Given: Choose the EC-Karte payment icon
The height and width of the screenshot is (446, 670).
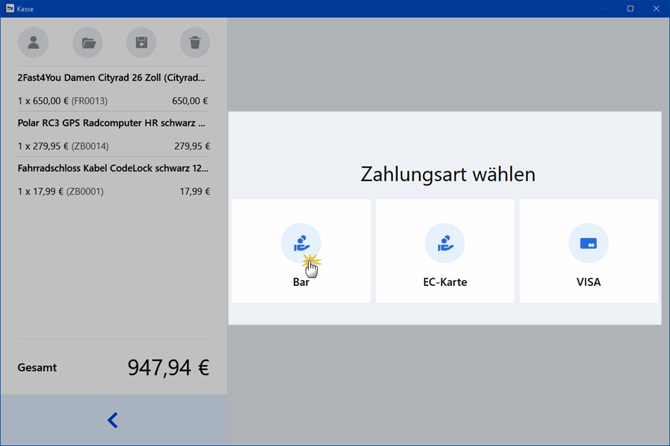Looking at the screenshot, I should pyautogui.click(x=445, y=243).
